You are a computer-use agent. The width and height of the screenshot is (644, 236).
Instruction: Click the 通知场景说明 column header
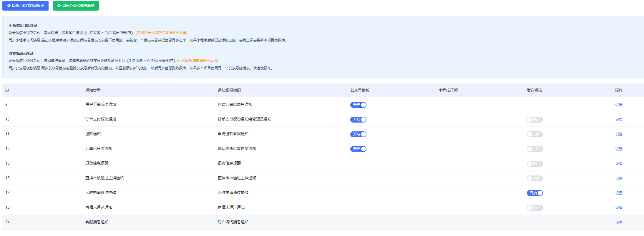tap(229, 90)
